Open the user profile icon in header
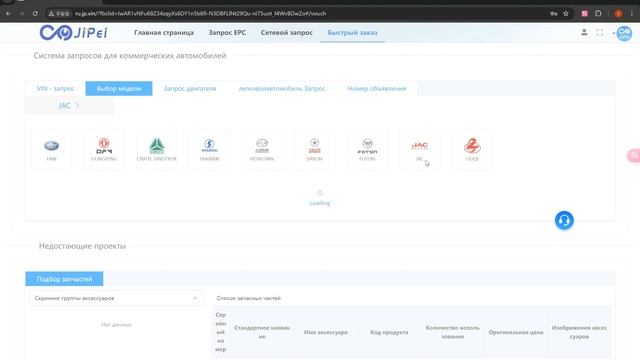Viewport: 640px width, 360px height. point(584,32)
